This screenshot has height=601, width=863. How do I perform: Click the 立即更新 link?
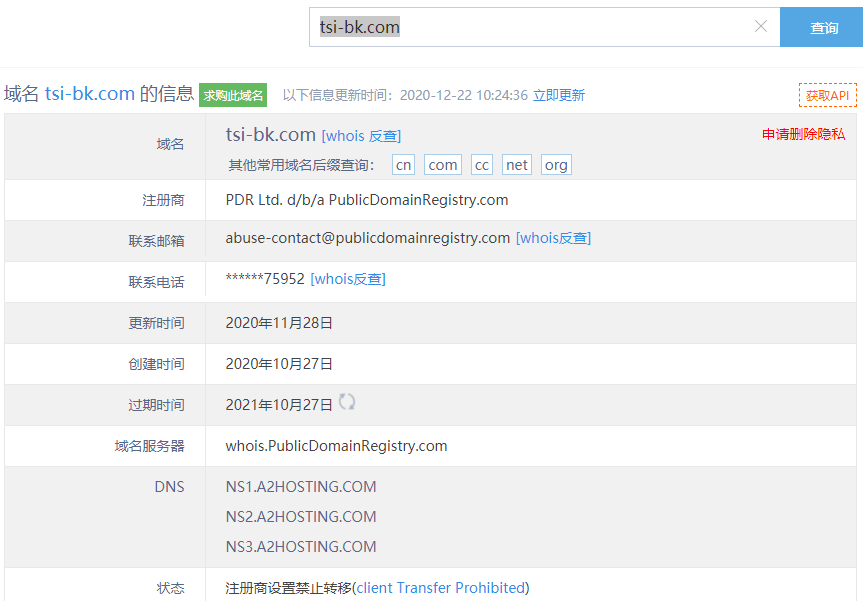coord(558,95)
